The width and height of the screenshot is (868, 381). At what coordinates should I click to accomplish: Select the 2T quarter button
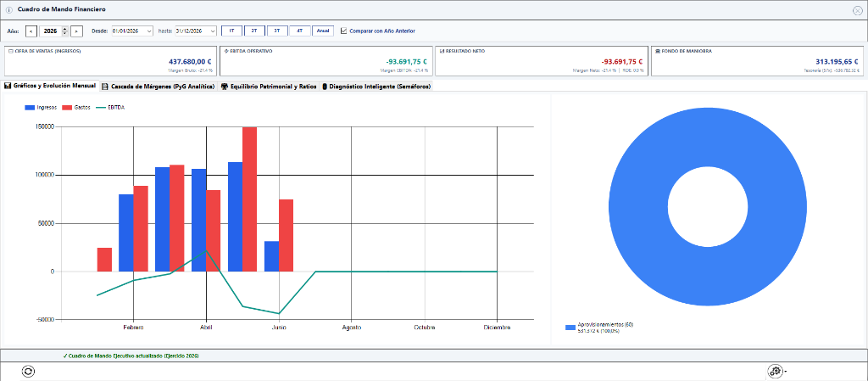(x=254, y=31)
